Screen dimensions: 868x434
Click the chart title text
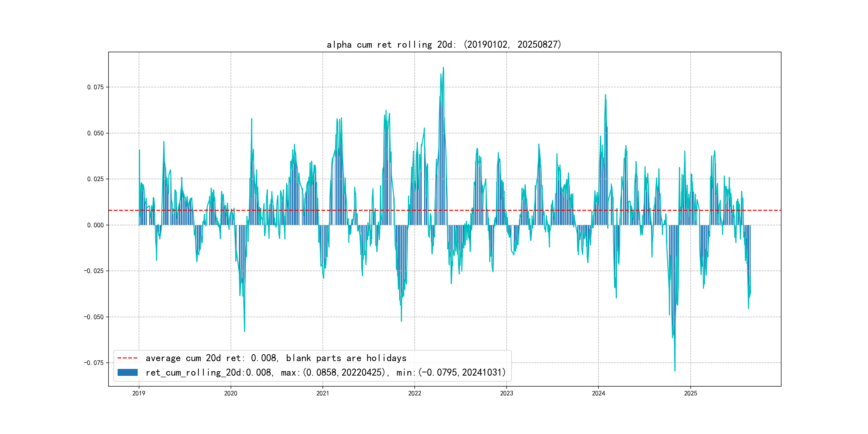click(444, 44)
